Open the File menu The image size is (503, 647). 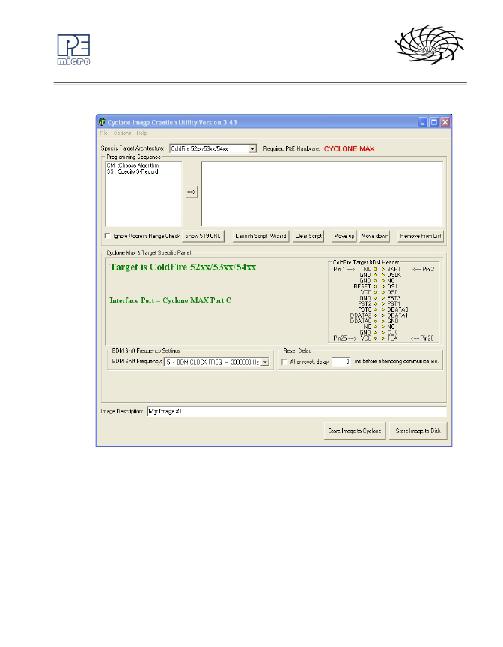click(104, 133)
